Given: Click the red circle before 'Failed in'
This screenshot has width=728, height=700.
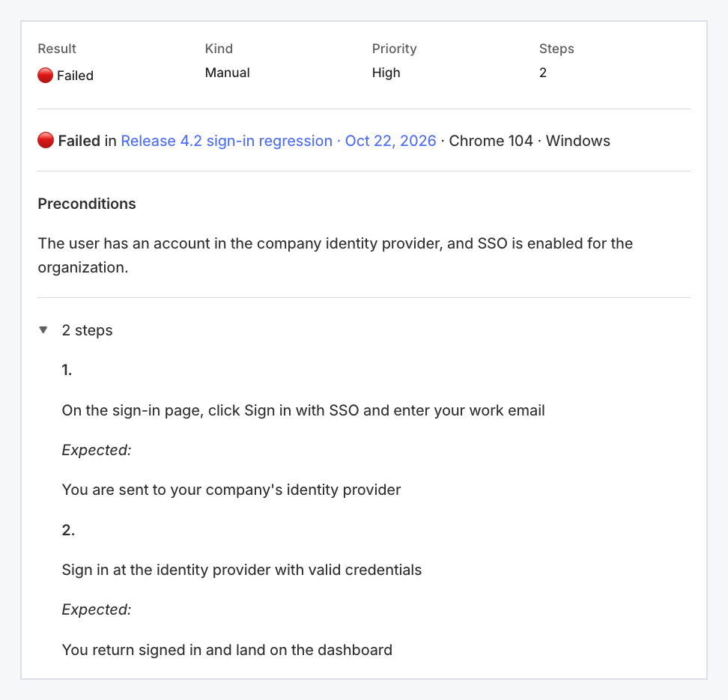Looking at the screenshot, I should tap(46, 140).
